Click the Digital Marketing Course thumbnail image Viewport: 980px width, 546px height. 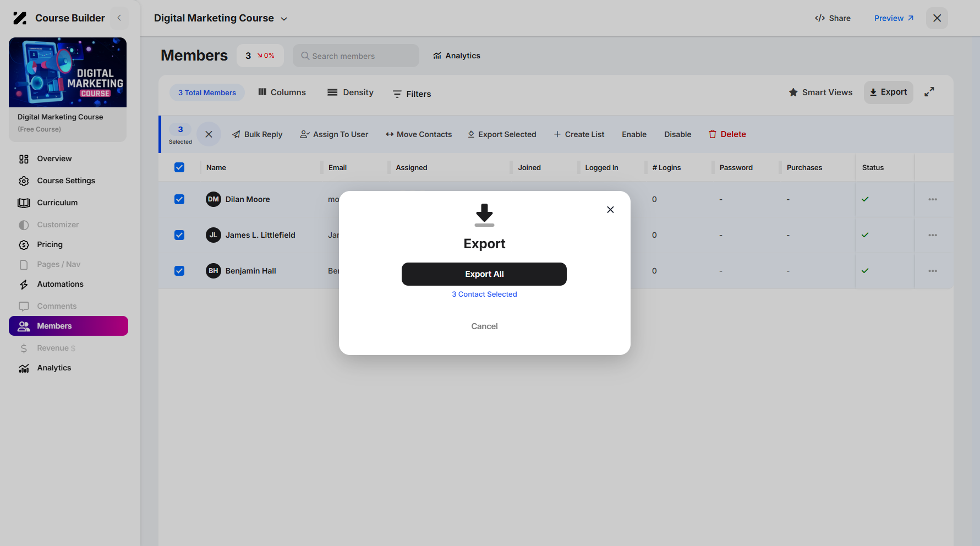68,73
